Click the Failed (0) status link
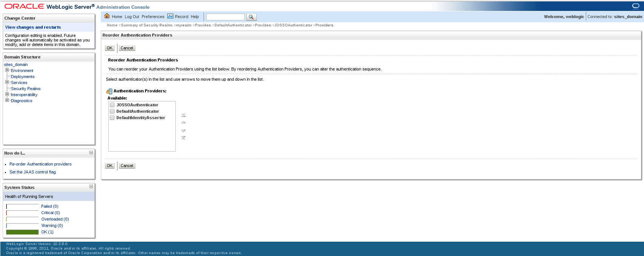This screenshot has width=644, height=256. 50,206
